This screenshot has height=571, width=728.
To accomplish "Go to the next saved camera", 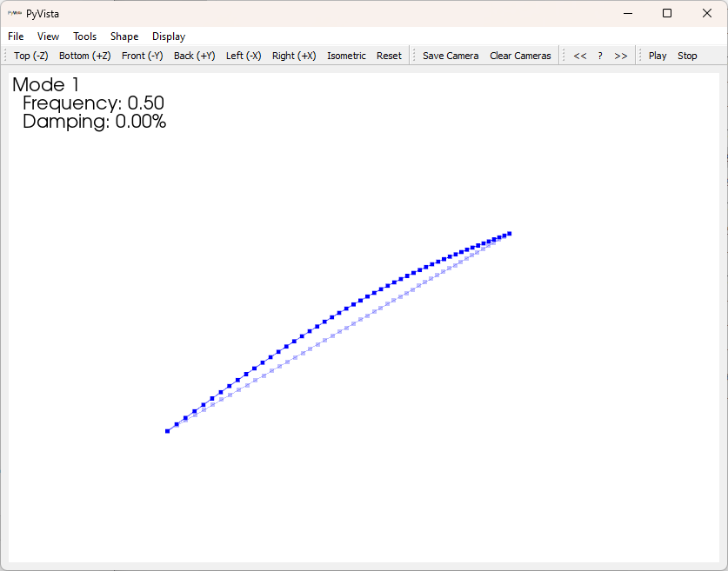I will coord(620,55).
